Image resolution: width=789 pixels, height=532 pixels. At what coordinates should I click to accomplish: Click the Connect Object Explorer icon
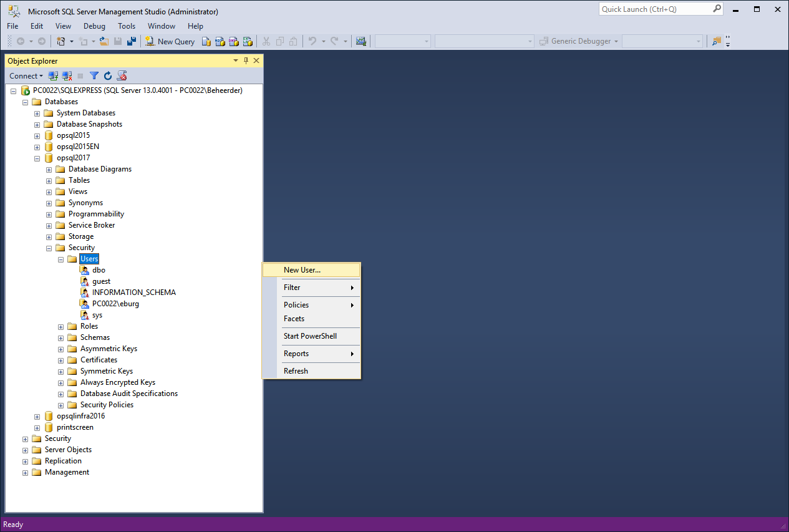click(54, 75)
